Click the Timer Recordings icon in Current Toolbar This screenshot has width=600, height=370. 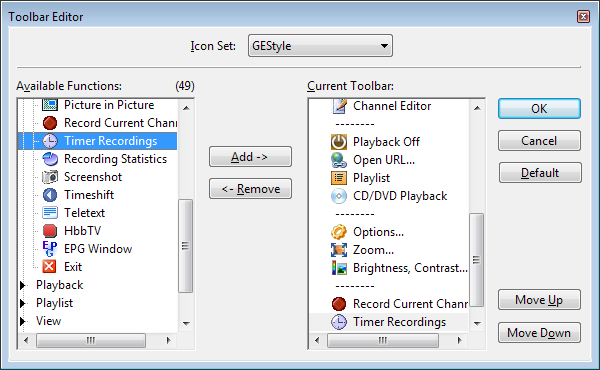(x=339, y=322)
